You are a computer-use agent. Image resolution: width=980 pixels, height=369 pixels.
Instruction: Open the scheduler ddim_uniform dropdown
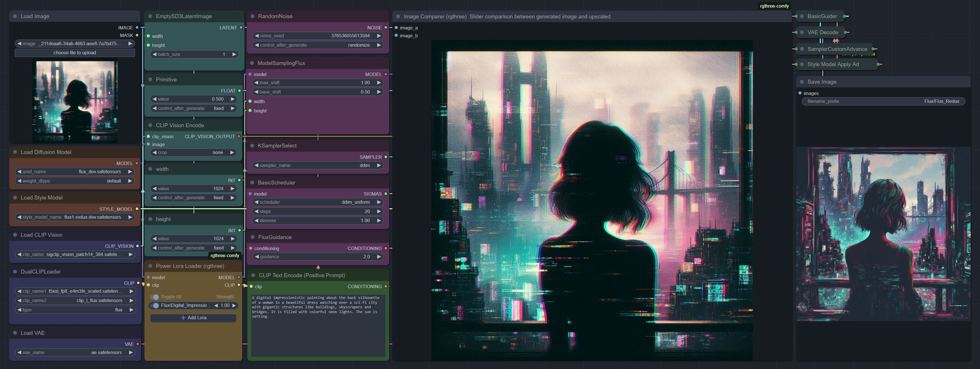point(318,202)
